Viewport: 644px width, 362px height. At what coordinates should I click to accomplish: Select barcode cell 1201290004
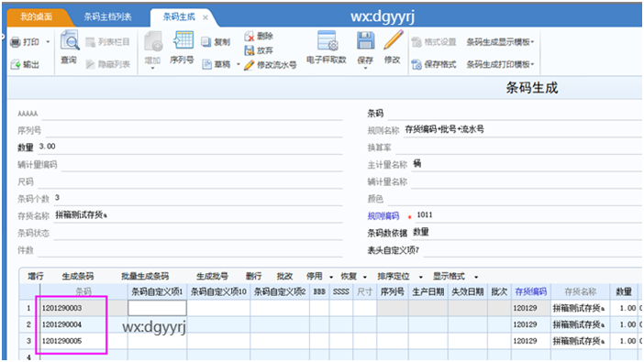tap(83, 324)
